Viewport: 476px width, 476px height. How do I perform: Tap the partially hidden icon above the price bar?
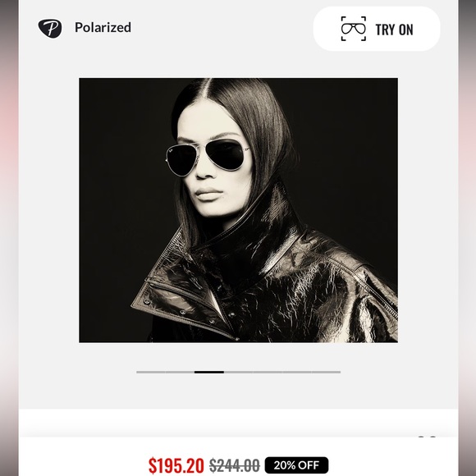tap(427, 437)
